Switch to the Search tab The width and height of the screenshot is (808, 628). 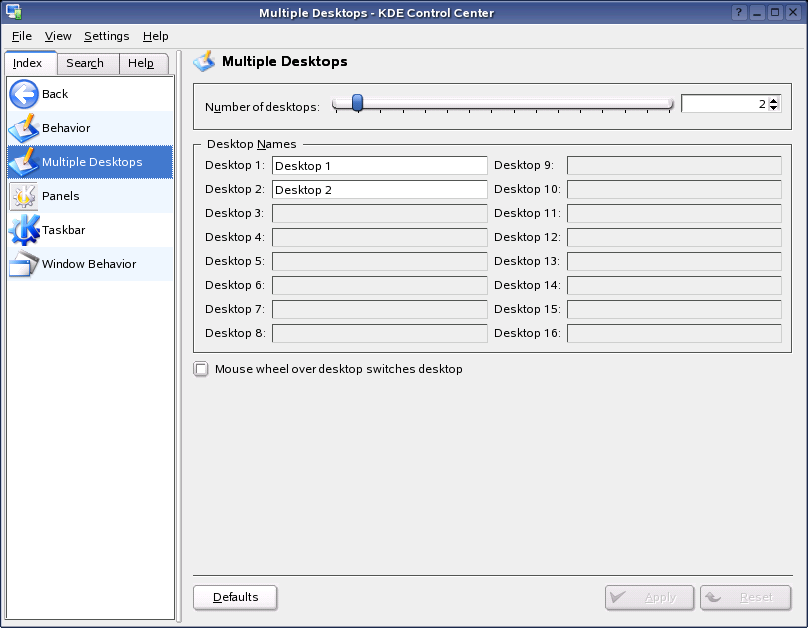(88, 63)
